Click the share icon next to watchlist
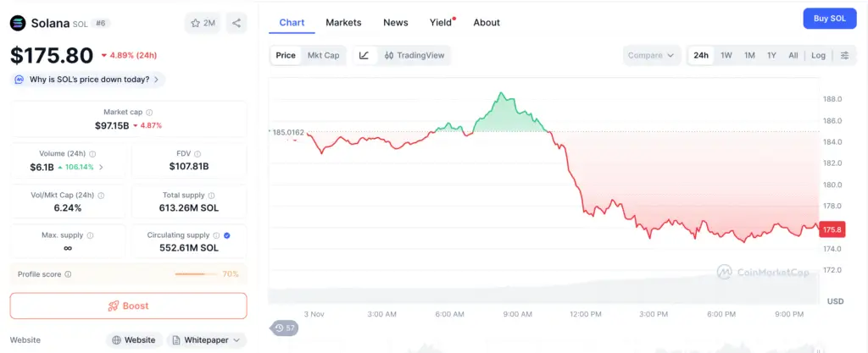Viewport: 868px width, 353px height. (236, 23)
